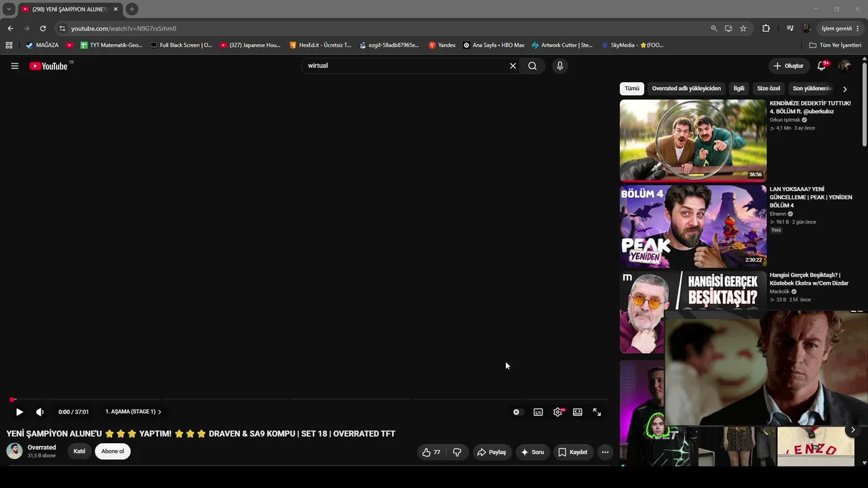This screenshot has height=488, width=868.
Task: Select the Tümü filter chip
Action: 632,89
